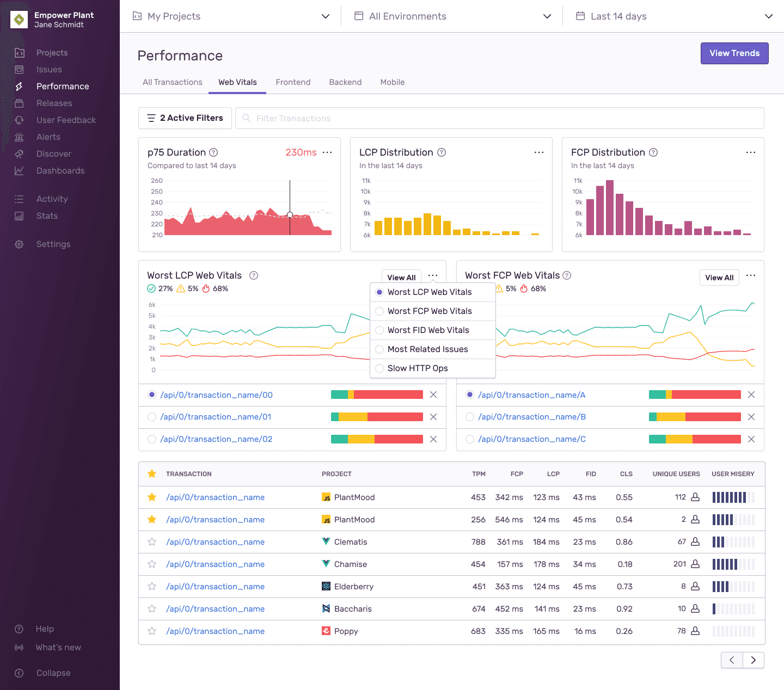Navigate to Releases via sidebar icon
This screenshot has height=690, width=784.
point(19,103)
